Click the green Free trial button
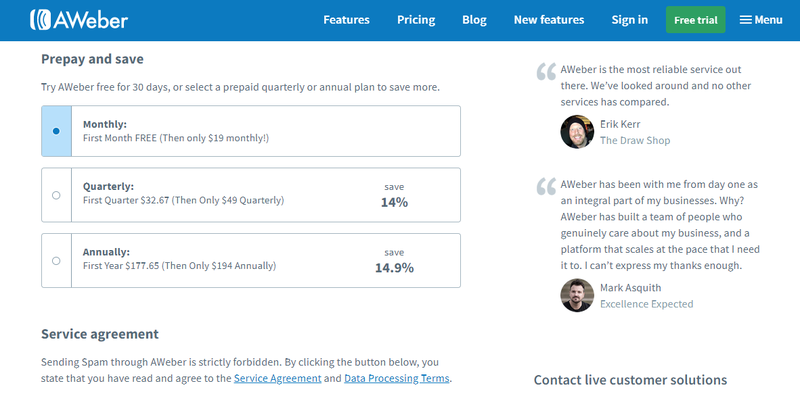 [x=695, y=20]
